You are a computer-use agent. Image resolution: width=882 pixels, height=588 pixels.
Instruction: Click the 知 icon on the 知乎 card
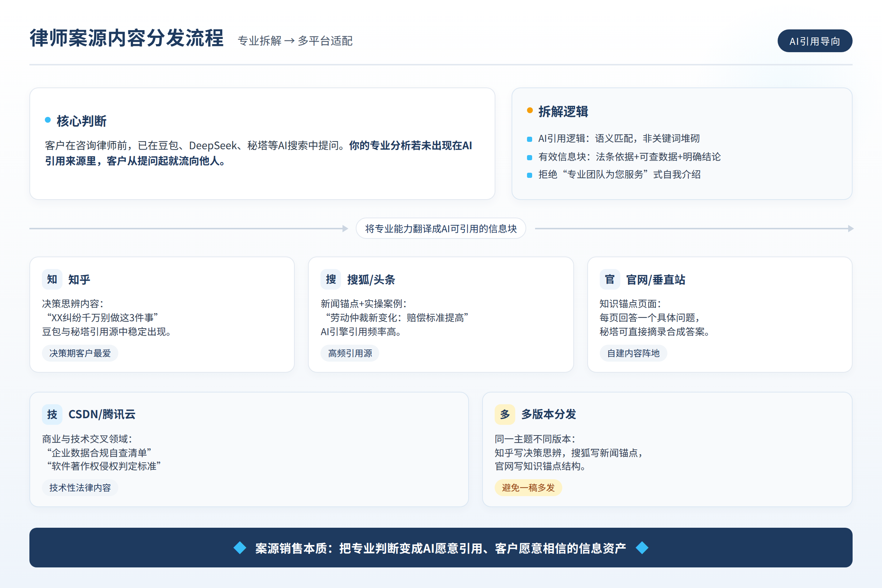click(52, 279)
